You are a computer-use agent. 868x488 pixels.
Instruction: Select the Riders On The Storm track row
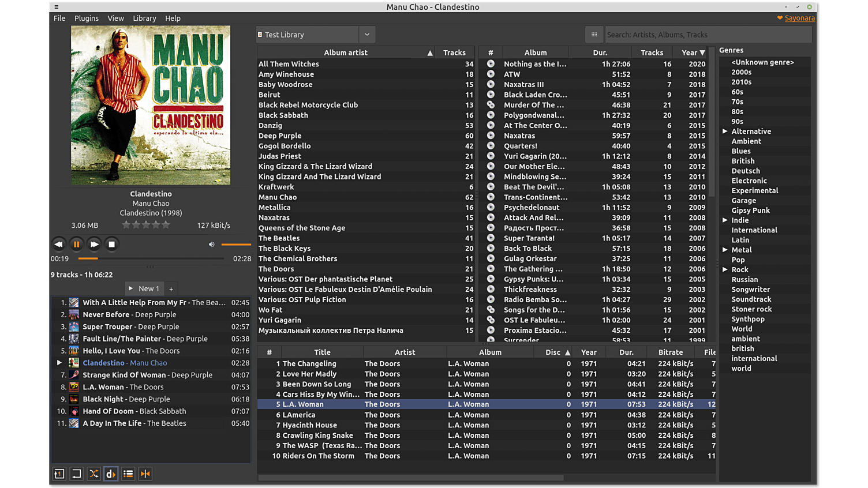[x=487, y=456]
